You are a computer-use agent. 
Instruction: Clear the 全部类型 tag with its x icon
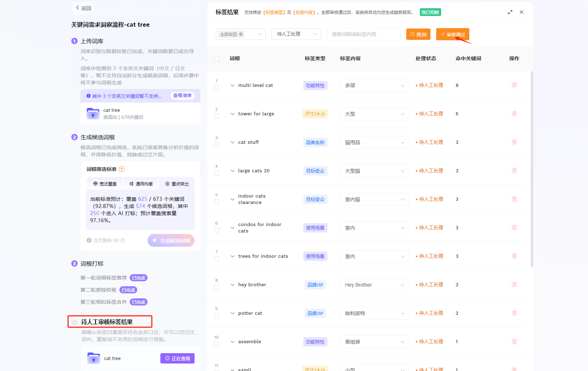pos(241,34)
